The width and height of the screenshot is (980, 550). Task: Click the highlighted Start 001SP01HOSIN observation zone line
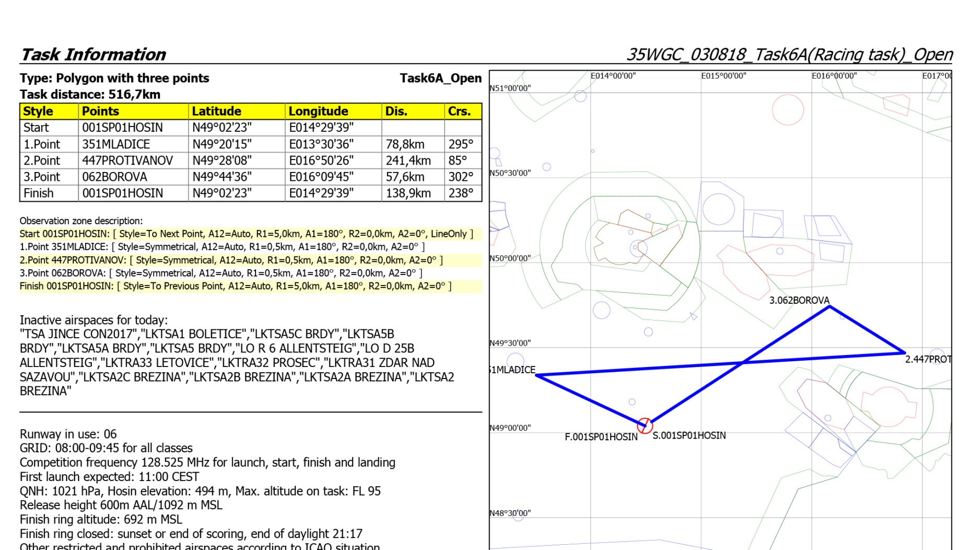pos(246,234)
